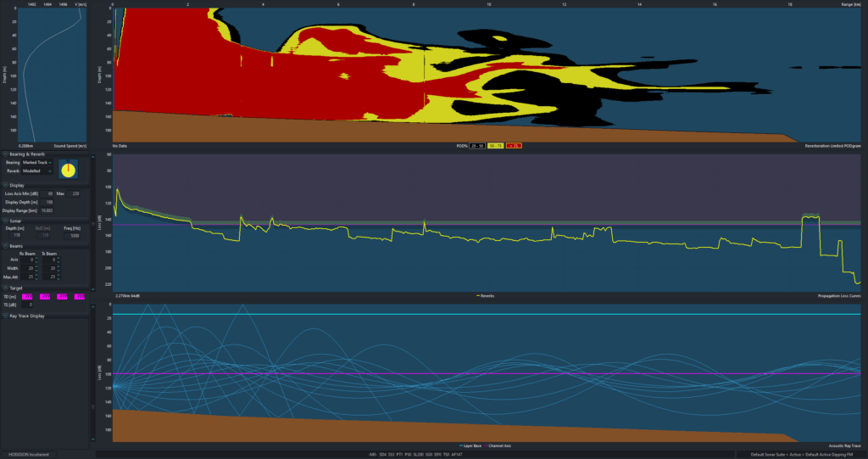Select the third magenta TD target box

62,297
